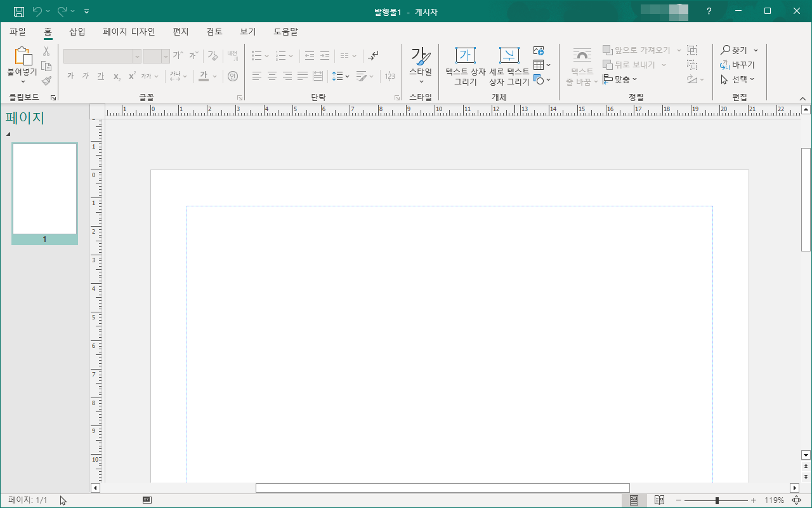
Task: Click the table icon in 개체 group
Action: pos(539,65)
